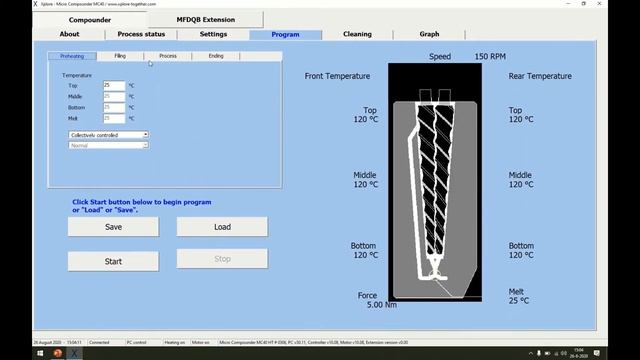Click the Stop button
The image size is (640, 360).
pos(222,259)
